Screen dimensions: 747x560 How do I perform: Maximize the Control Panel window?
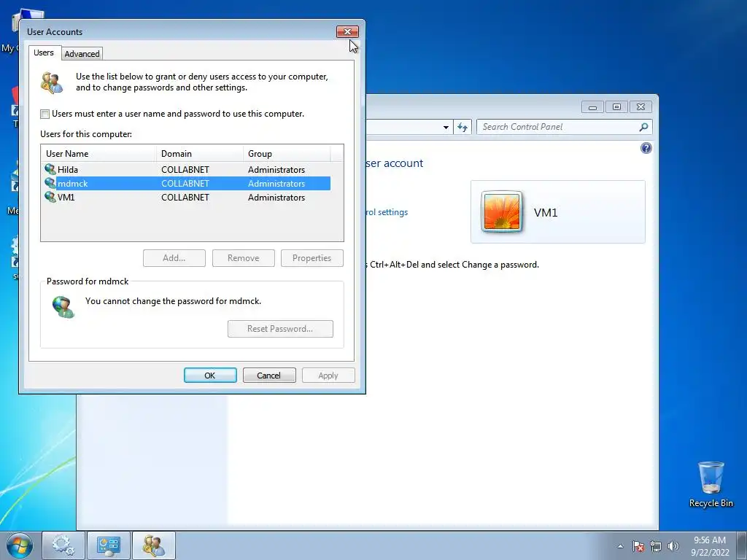pos(616,106)
